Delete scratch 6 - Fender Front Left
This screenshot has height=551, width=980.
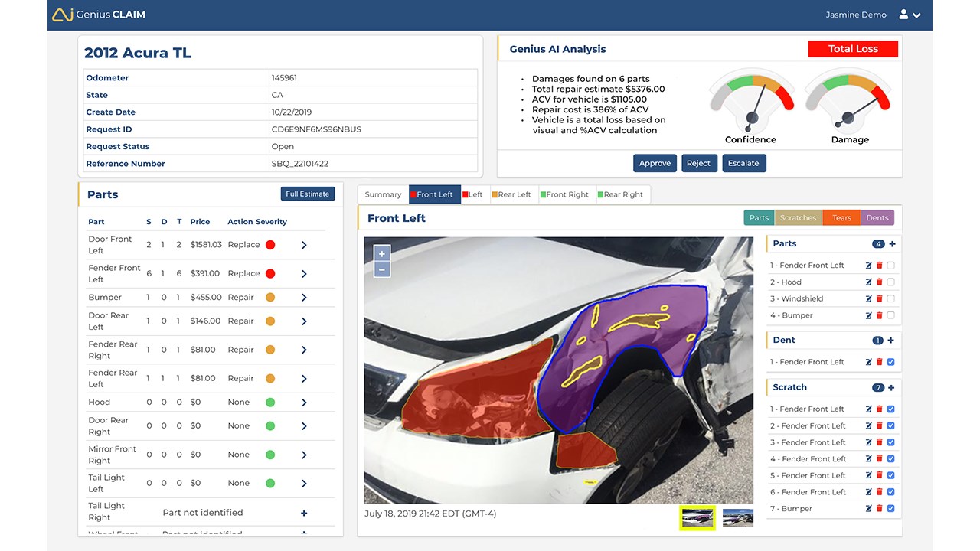[879, 492]
